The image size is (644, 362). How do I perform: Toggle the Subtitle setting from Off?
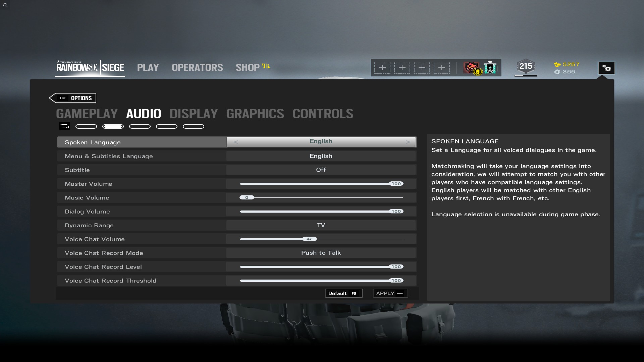[x=321, y=170]
